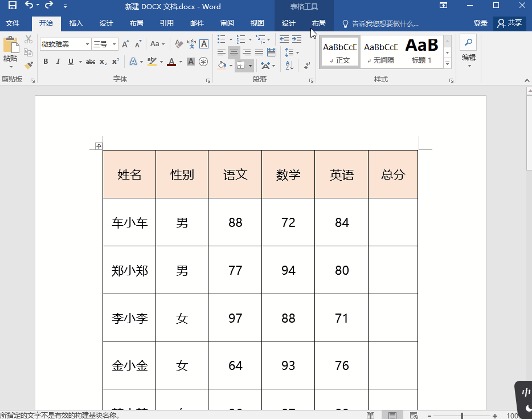Sort the table with the AZ sort icon
532x419 pixels.
pyautogui.click(x=289, y=64)
